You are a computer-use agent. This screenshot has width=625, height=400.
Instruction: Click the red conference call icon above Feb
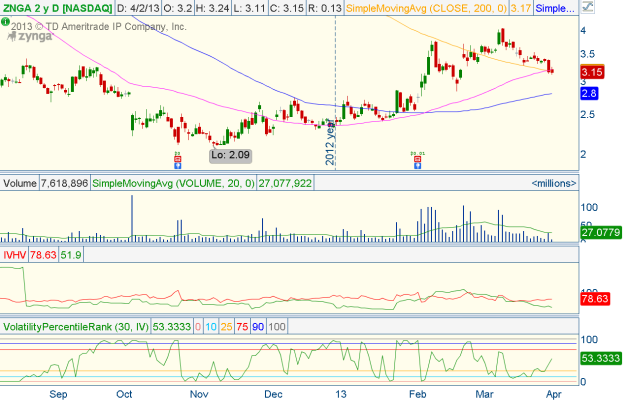pos(417,159)
